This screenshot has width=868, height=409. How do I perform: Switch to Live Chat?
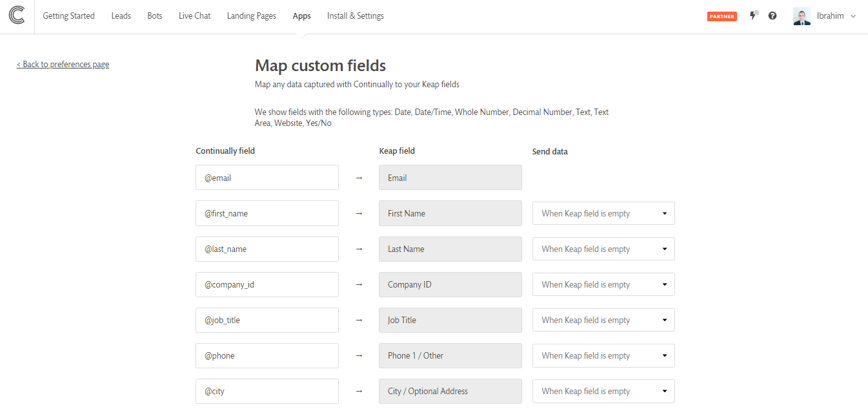coord(194,16)
